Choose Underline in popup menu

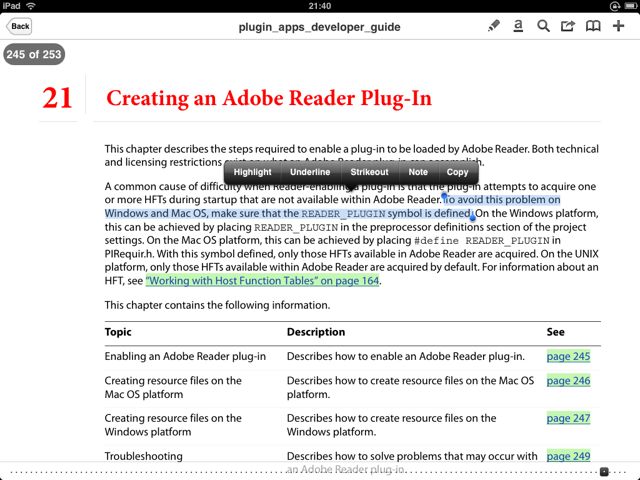(x=310, y=172)
